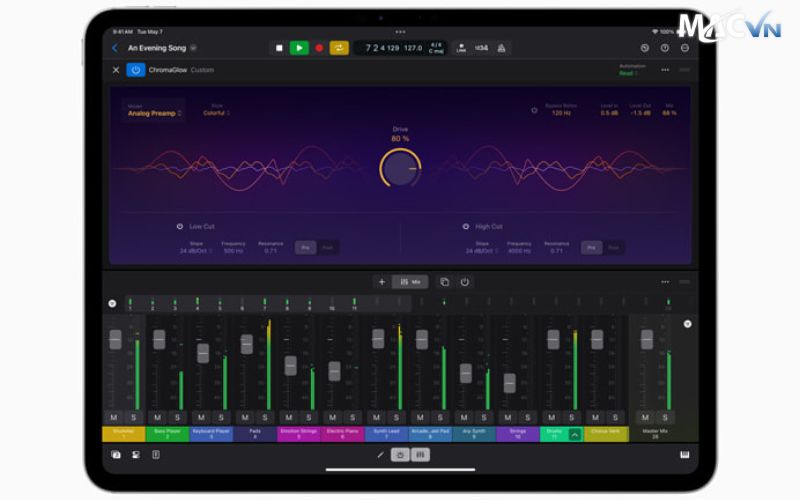
Task: Select the Arp Synth track label
Action: click(474, 434)
